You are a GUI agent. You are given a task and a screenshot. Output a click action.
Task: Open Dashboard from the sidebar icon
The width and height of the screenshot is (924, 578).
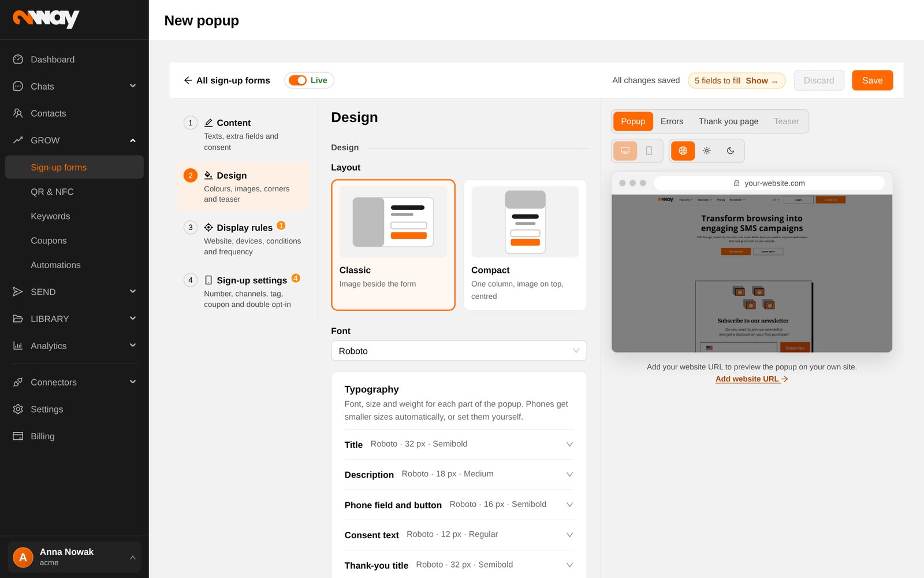click(x=18, y=59)
